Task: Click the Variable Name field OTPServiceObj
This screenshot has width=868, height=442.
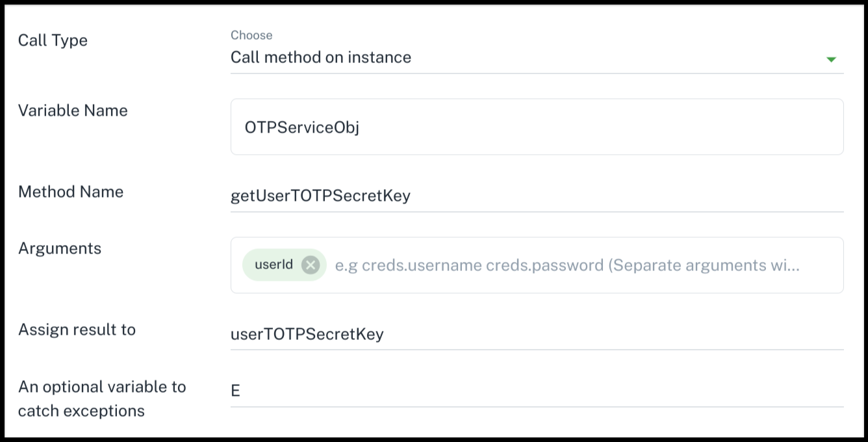Action: [x=537, y=127]
